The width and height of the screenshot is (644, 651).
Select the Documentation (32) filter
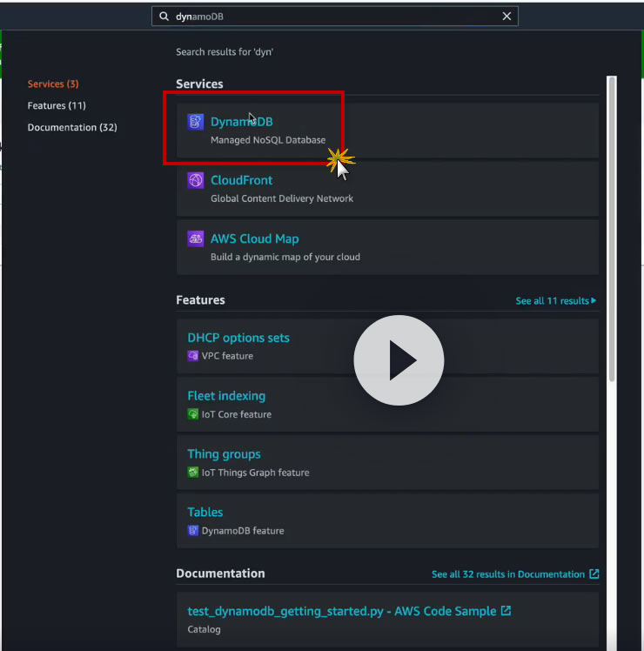[x=72, y=127]
